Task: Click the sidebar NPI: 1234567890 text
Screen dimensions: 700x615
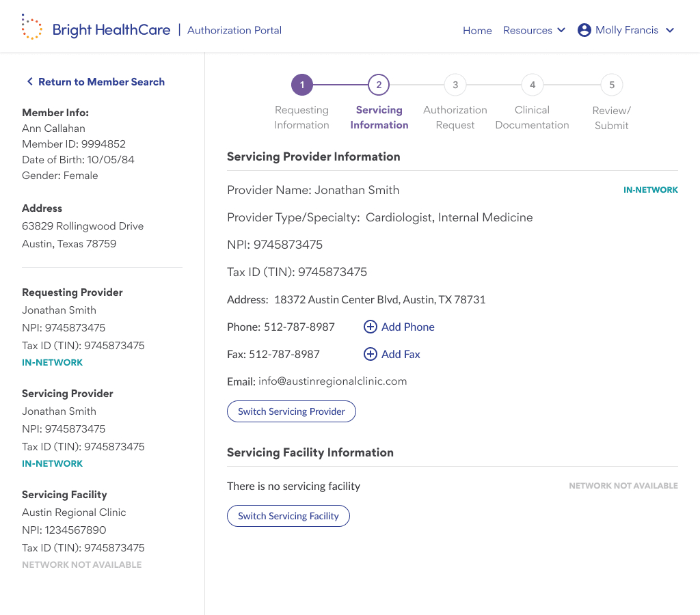Action: coord(64,530)
